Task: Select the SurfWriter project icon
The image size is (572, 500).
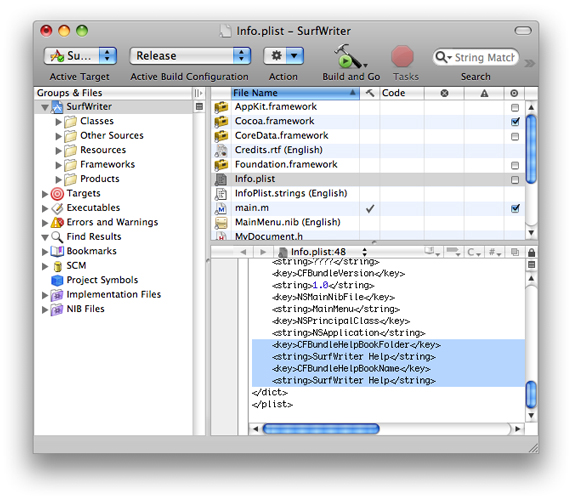Action: tap(57, 106)
